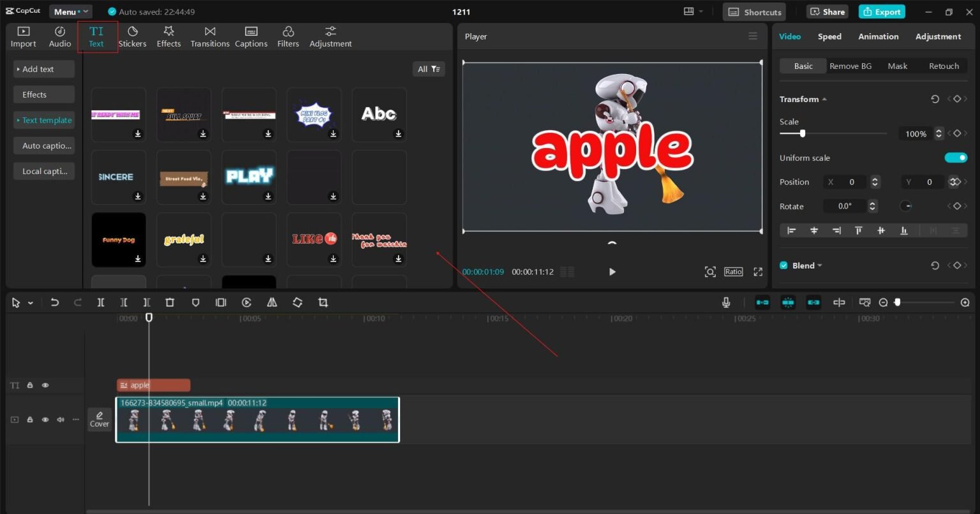The width and height of the screenshot is (980, 514).
Task: Click the Filters panel icon
Action: [x=288, y=36]
